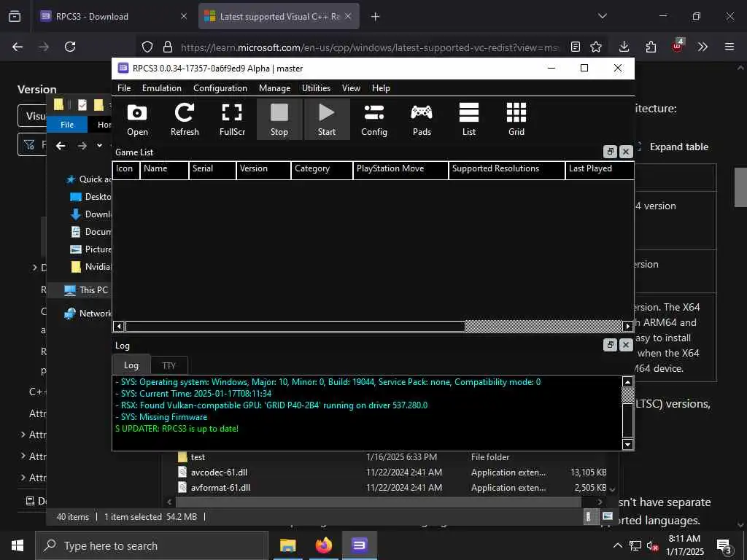Open the View menu in RPCS3

click(351, 88)
